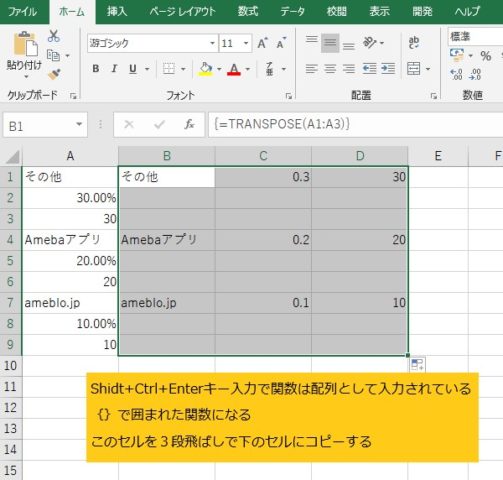Viewport: 503px width, 480px height.
Task: Click the Paste clipboard icon
Action: (25, 44)
